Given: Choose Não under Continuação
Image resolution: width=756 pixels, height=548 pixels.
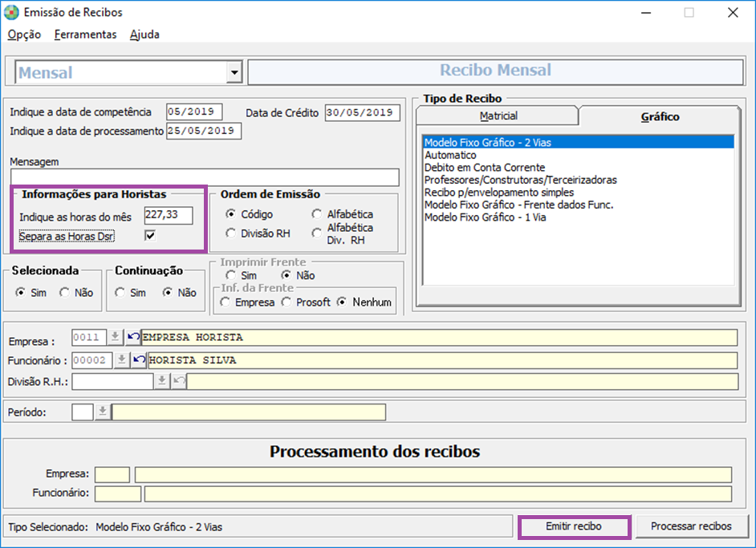Looking at the screenshot, I should [x=167, y=293].
